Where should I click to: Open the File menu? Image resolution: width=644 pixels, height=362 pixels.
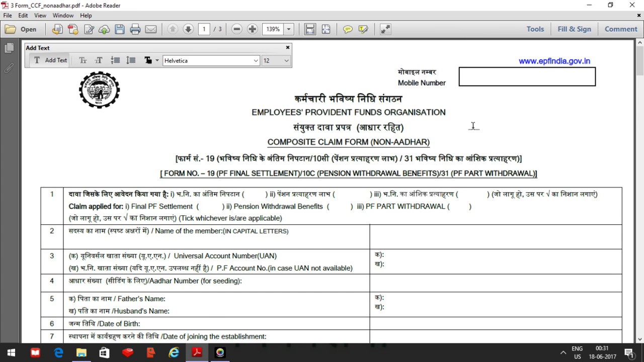coord(8,16)
